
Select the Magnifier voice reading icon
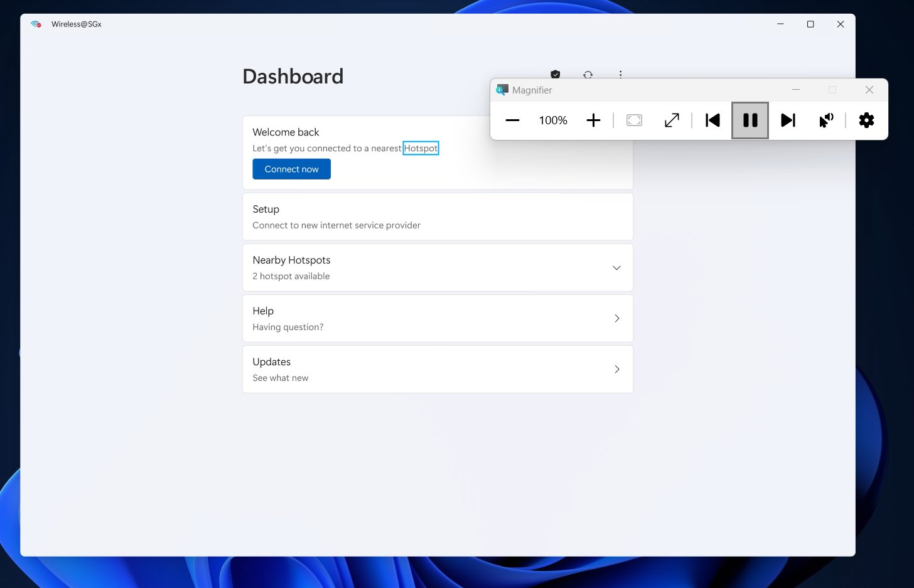point(826,120)
